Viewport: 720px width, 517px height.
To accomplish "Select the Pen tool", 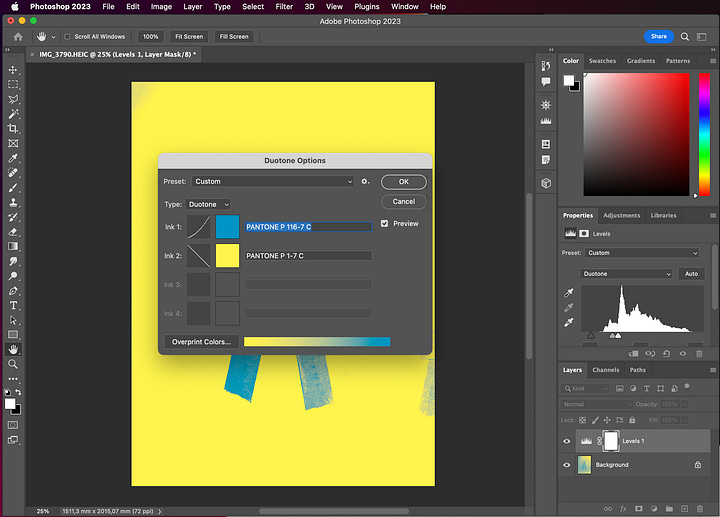I will 13,291.
